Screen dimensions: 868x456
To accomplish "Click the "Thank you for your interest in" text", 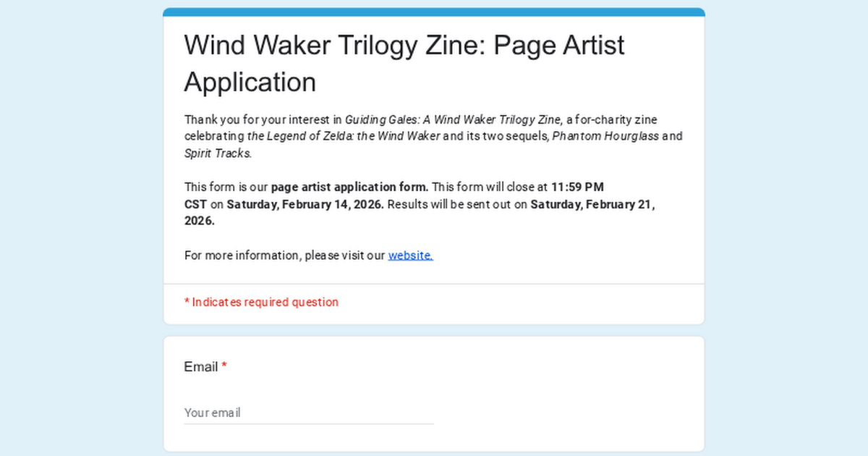I will [x=263, y=120].
